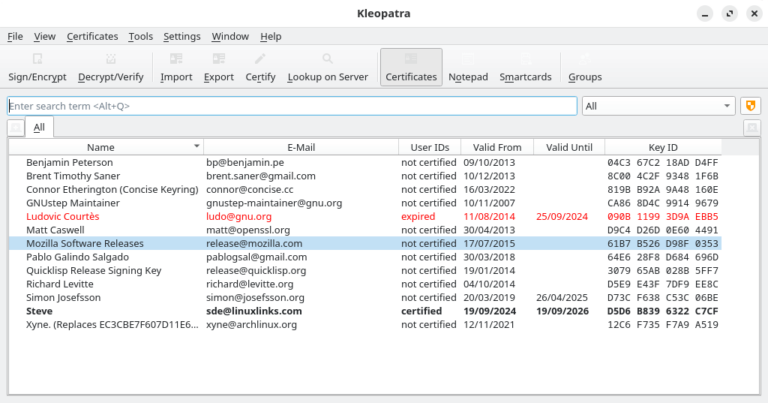This screenshot has height=403, width=768.
Task: Open the Help menu
Action: (270, 36)
